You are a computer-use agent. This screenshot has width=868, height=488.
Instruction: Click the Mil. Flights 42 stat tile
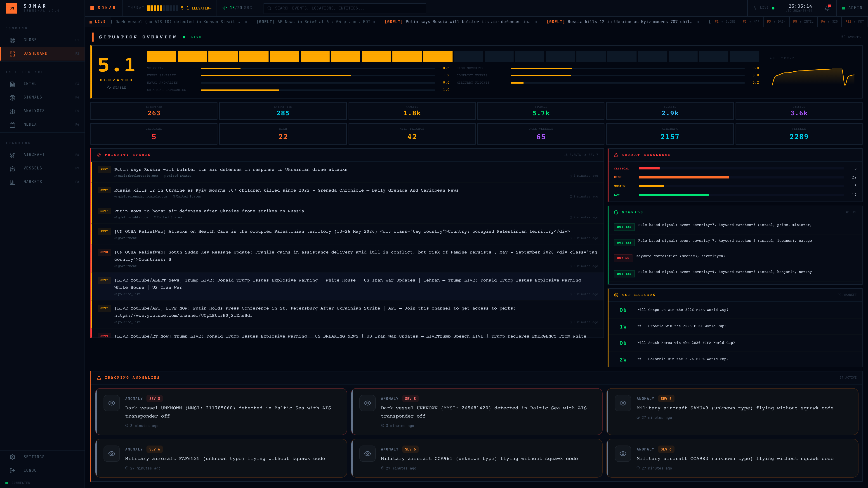click(x=412, y=134)
